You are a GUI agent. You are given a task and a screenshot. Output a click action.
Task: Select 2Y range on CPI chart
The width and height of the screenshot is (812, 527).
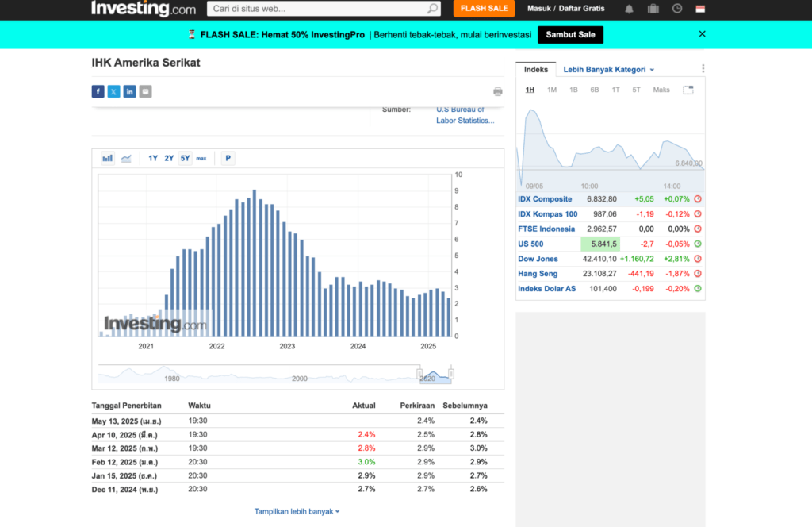[x=169, y=158]
